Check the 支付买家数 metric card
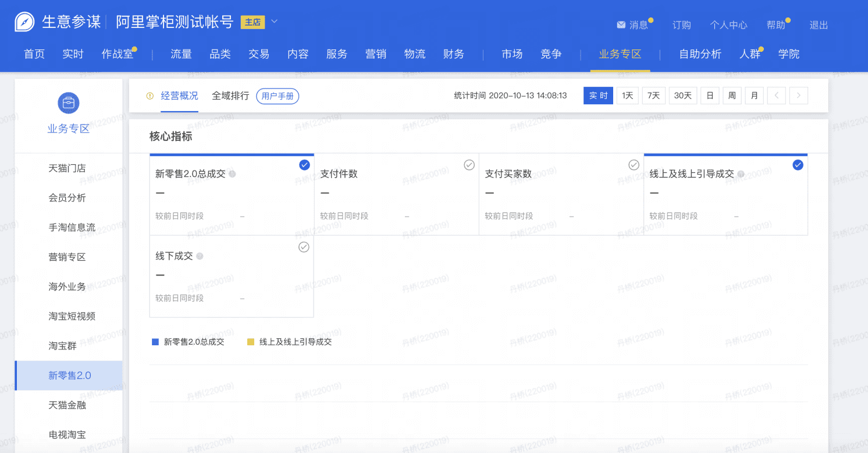The height and width of the screenshot is (453, 868). click(634, 165)
